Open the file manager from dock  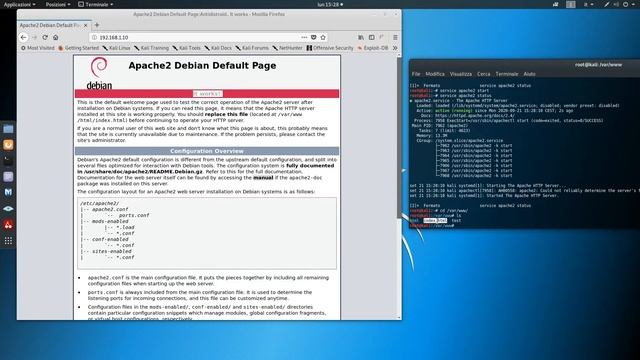8,129
